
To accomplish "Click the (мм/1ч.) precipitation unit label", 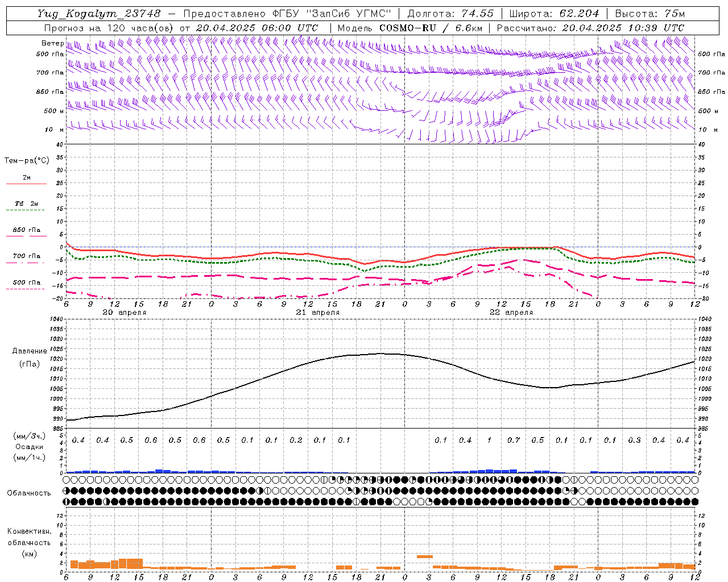I will (29, 458).
